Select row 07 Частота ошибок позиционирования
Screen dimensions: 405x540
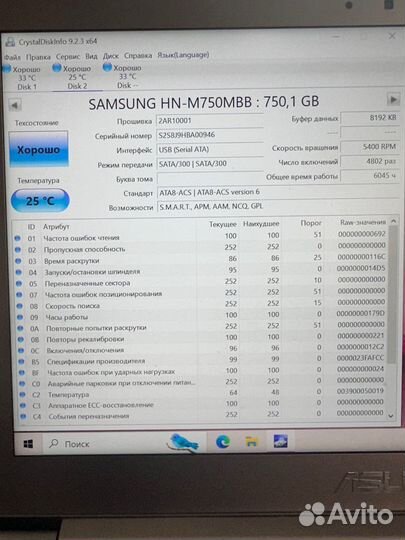pos(200,293)
